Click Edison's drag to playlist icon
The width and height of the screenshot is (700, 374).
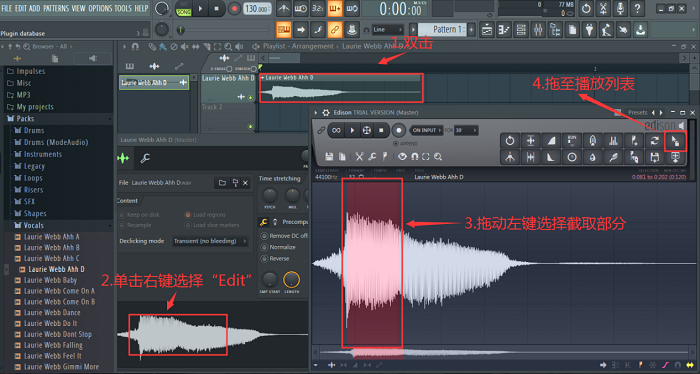tap(675, 141)
